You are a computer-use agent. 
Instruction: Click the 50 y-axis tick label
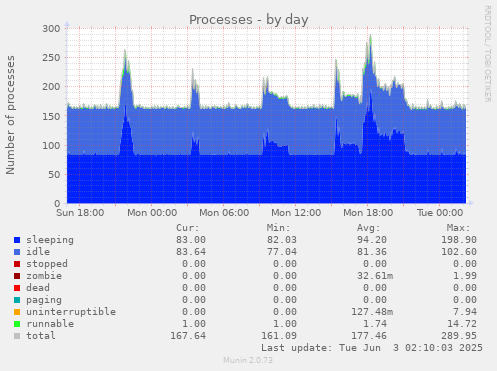click(54, 175)
